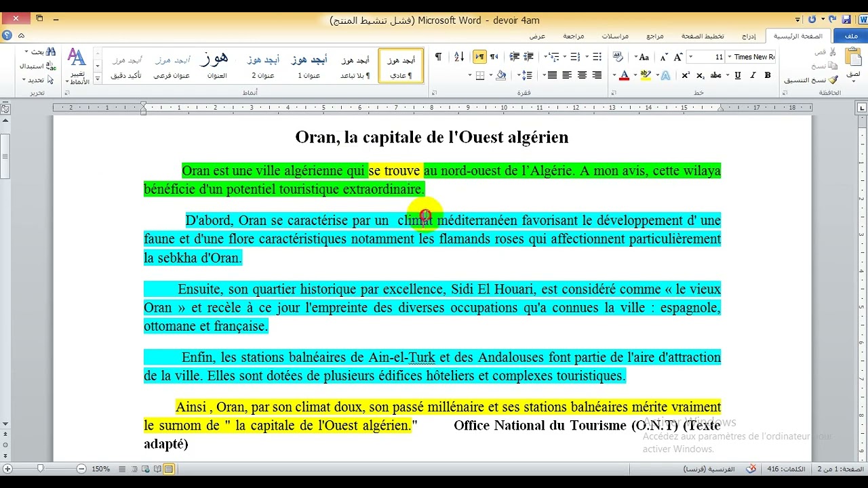Click the Numbering list icon

click(575, 57)
